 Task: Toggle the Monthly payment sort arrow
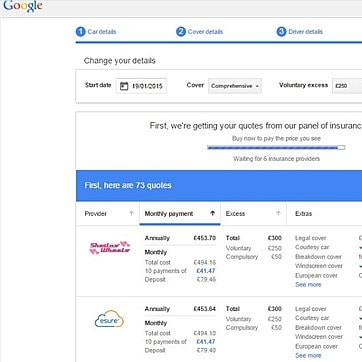point(213,214)
